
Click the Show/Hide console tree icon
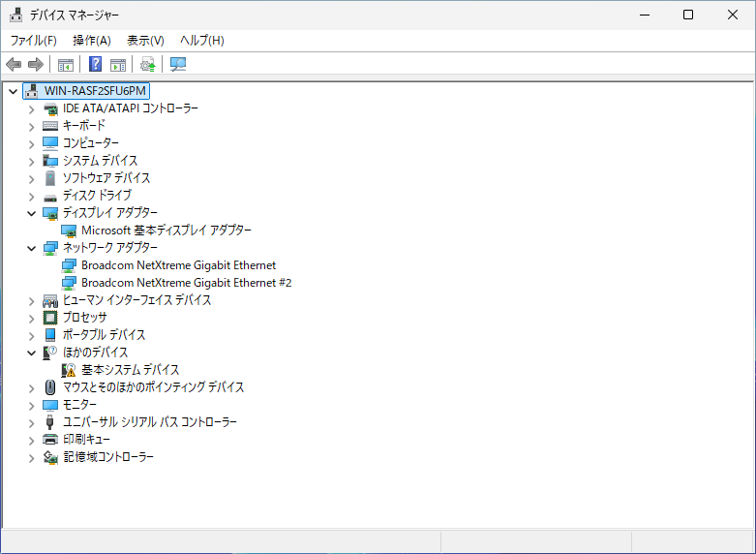tap(66, 65)
